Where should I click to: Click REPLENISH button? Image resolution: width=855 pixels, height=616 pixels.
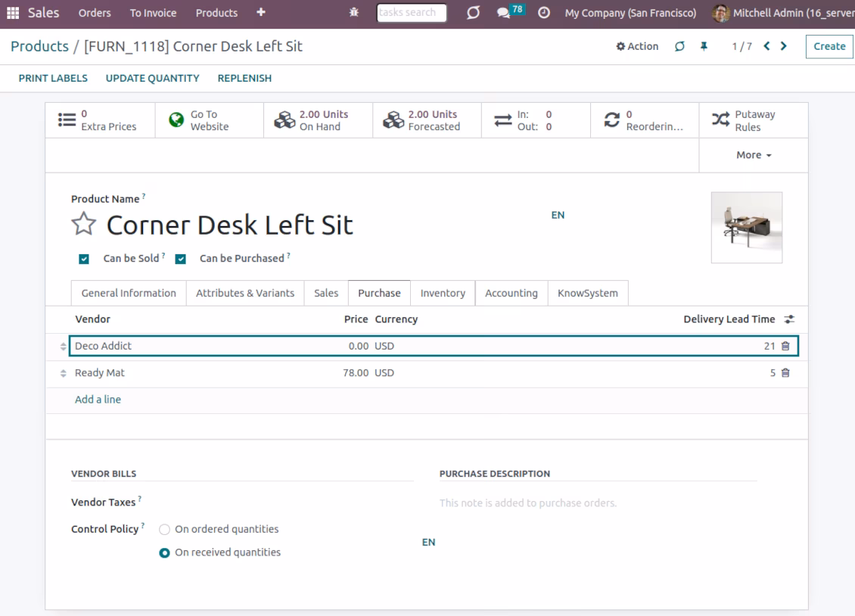pos(244,79)
